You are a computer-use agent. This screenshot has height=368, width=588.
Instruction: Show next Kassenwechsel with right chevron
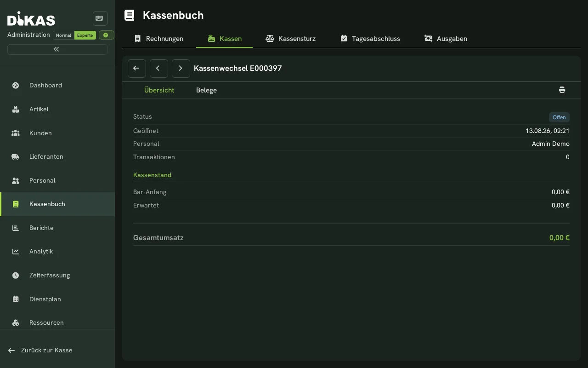point(181,68)
